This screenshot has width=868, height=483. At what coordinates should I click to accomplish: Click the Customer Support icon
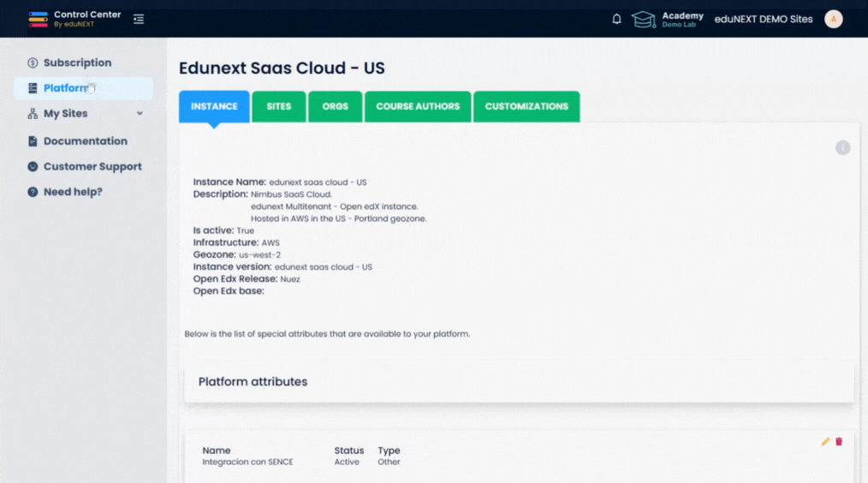click(33, 167)
